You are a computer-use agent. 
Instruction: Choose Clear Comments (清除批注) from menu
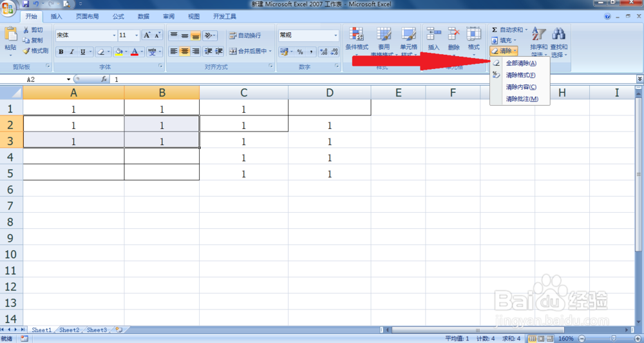(520, 99)
